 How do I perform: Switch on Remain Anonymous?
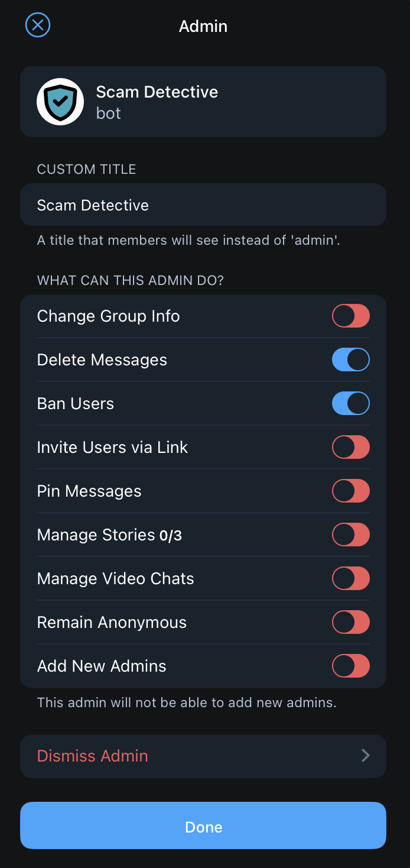click(350, 622)
